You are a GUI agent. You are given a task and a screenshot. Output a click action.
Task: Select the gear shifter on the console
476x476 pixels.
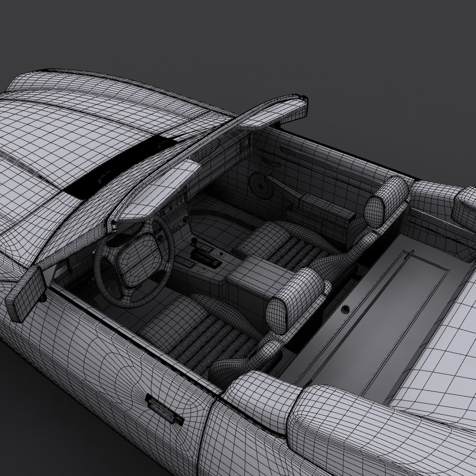pos(194,242)
